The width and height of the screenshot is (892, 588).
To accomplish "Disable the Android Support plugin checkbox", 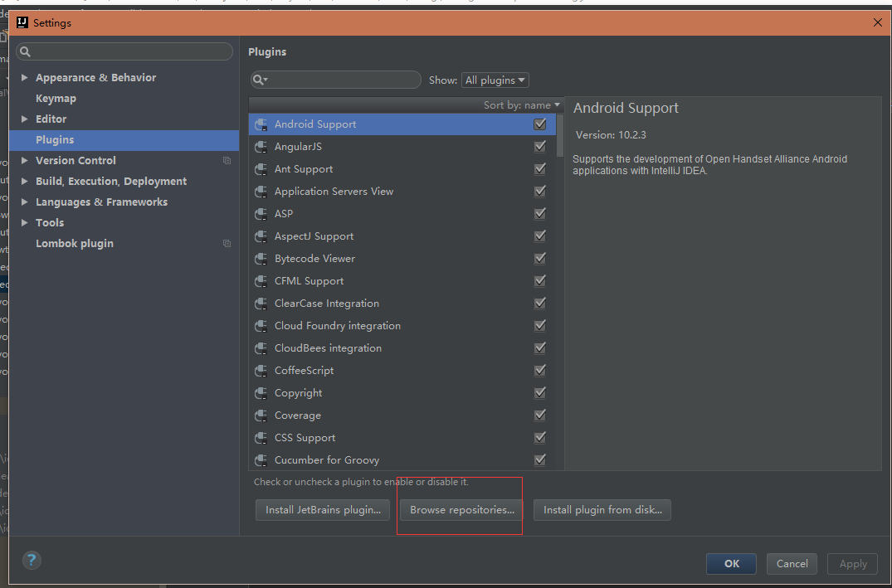I will (x=540, y=124).
